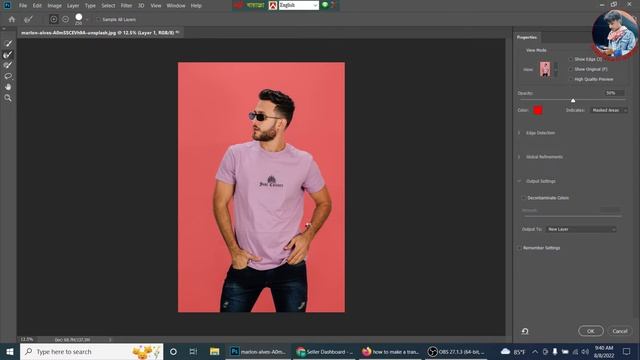Viewport: 640px width, 360px height.
Task: Open Windows Start menu
Action: pyautogui.click(x=10, y=351)
